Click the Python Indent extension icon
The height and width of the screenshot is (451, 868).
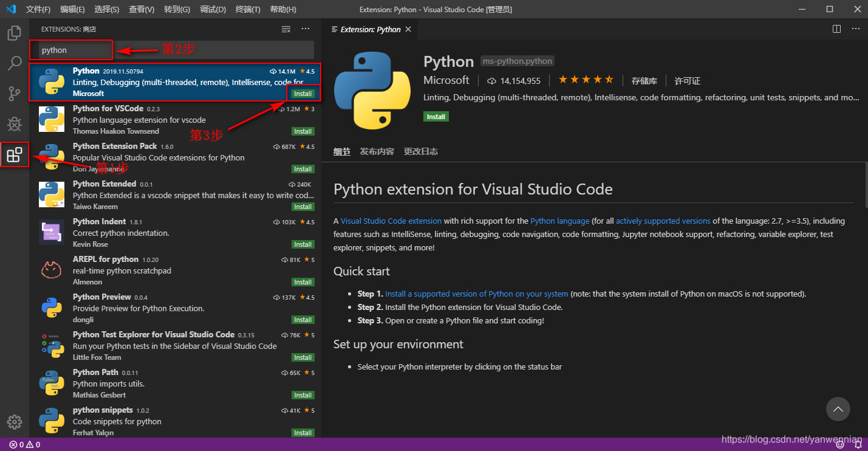[52, 232]
